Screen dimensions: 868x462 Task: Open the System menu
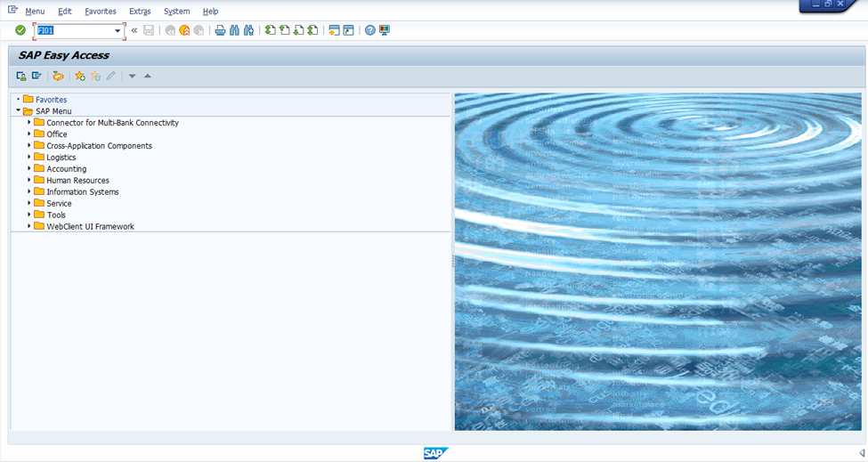tap(176, 11)
